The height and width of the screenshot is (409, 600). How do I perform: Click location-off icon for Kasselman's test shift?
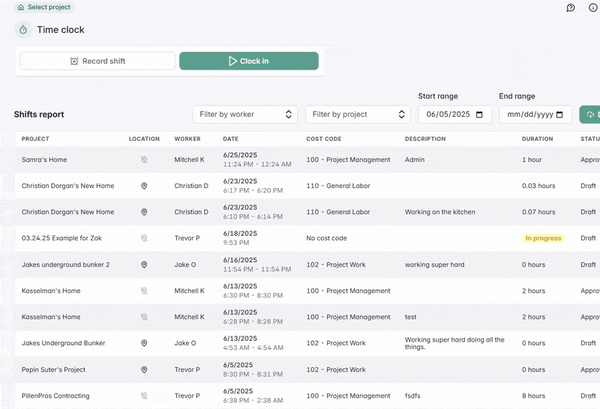(x=144, y=317)
